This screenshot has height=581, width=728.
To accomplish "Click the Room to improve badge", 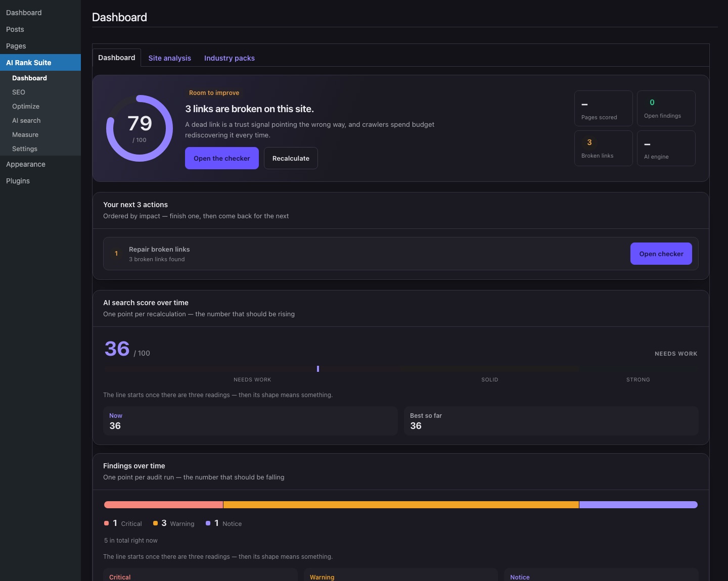I will (214, 93).
